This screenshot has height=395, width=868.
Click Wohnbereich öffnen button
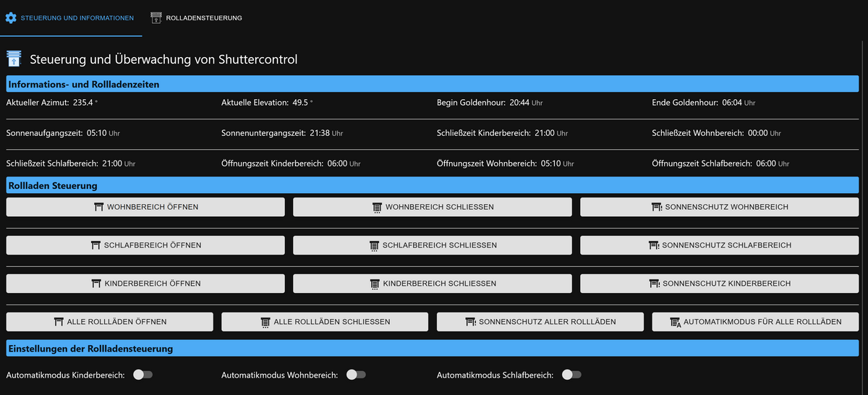tap(145, 207)
